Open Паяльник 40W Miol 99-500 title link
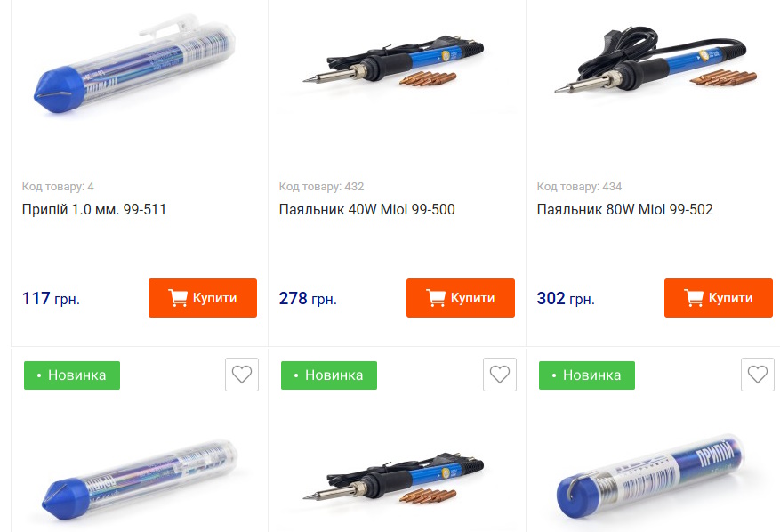 366,209
